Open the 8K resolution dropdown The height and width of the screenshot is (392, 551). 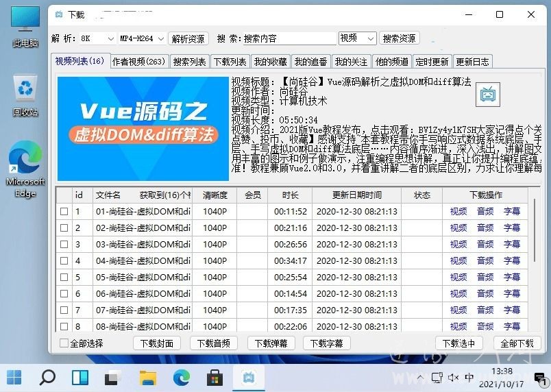(97, 38)
